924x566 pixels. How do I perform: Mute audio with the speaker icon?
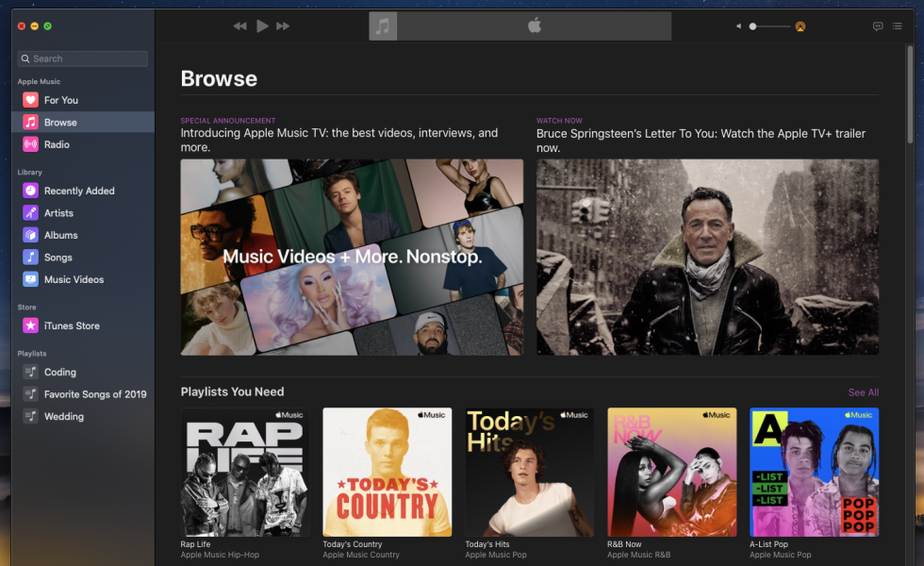[738, 26]
